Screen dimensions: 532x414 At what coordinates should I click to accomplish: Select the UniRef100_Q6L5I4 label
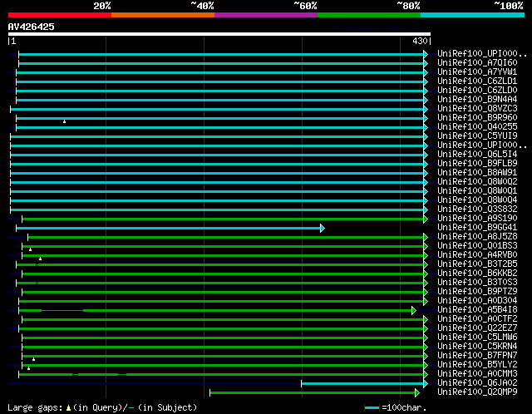coord(477,155)
